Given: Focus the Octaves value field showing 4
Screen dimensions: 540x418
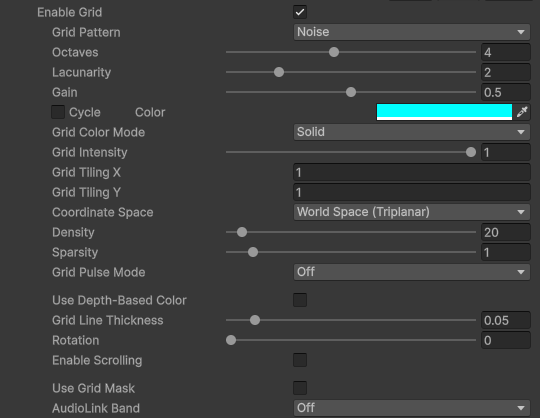Looking at the screenshot, I should coord(506,52).
